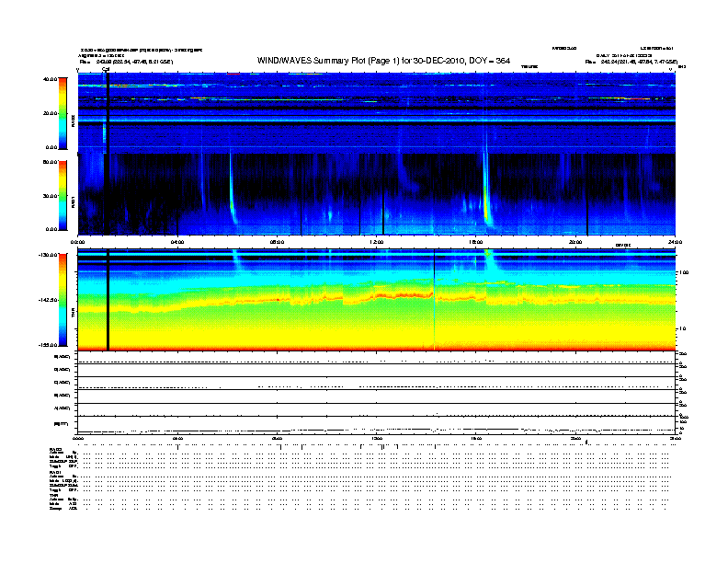This screenshot has height=563, width=728.
Task: Click the 04:00 label below the RAD1 spectrogram
Action: coord(177,242)
